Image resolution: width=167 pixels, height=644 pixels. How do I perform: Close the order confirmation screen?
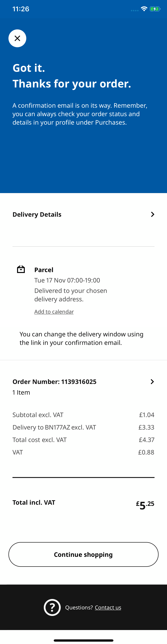click(x=17, y=38)
